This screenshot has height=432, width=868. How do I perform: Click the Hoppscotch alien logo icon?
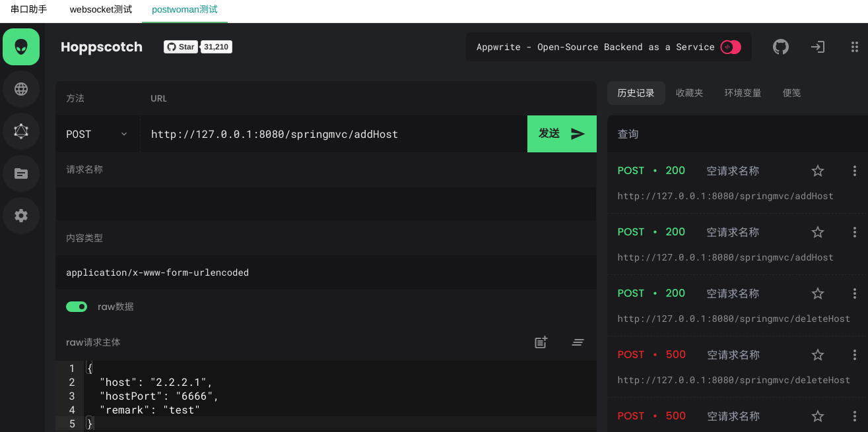pyautogui.click(x=21, y=47)
